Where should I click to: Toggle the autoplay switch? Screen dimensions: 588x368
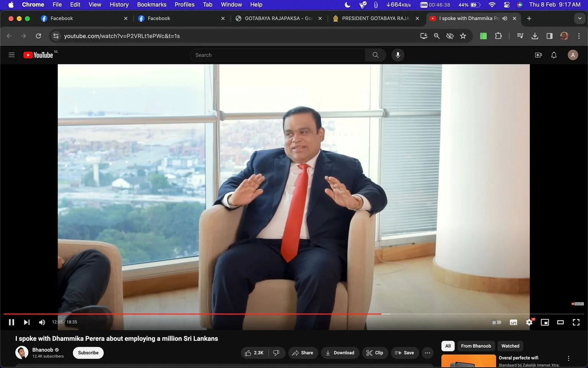pos(497,322)
